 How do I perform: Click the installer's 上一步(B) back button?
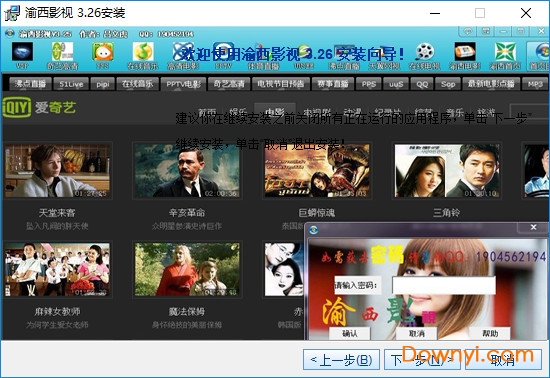pos(341,359)
